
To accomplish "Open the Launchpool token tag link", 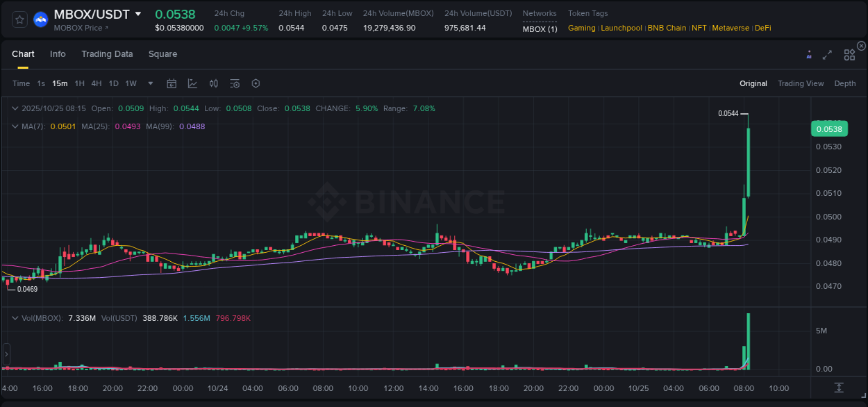I will (x=621, y=28).
